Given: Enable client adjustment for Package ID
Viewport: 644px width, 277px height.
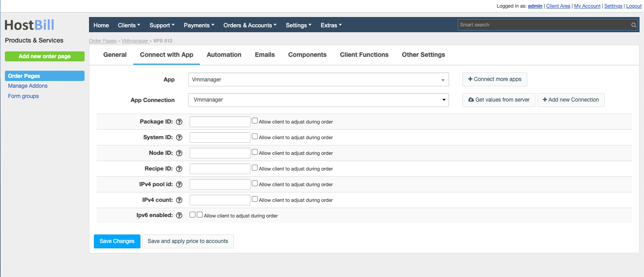Looking at the screenshot, I should [x=254, y=120].
